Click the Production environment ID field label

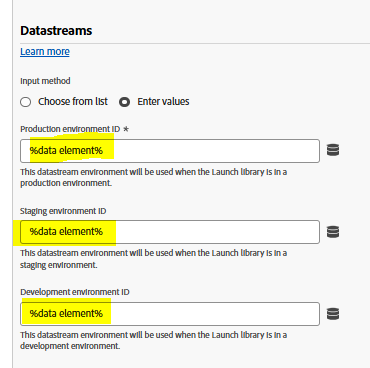[x=70, y=129]
